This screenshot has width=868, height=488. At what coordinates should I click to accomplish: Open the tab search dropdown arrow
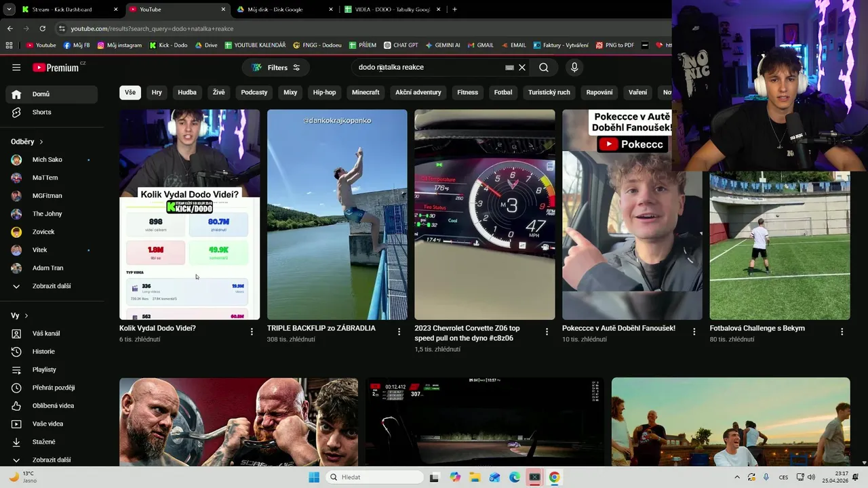click(8, 9)
